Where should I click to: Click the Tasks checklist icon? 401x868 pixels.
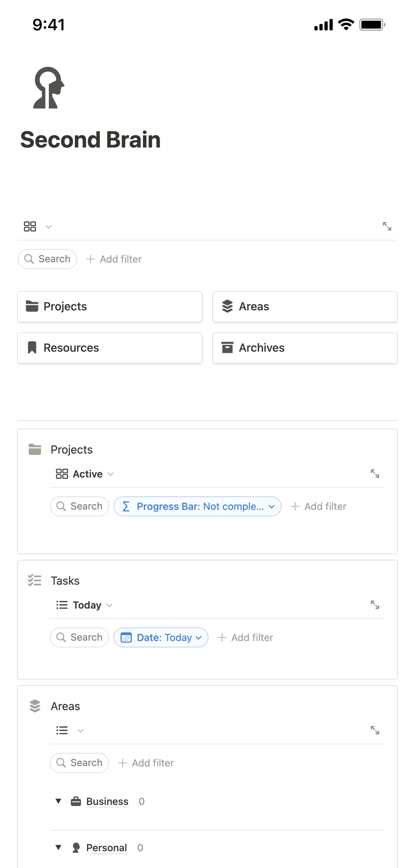(35, 580)
